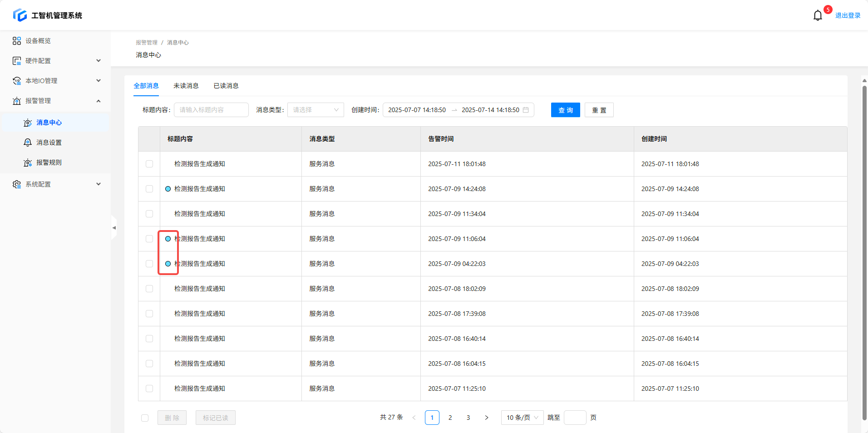Switch to the 已读消息 tab
Screen dimensions: 868x433
coord(226,86)
